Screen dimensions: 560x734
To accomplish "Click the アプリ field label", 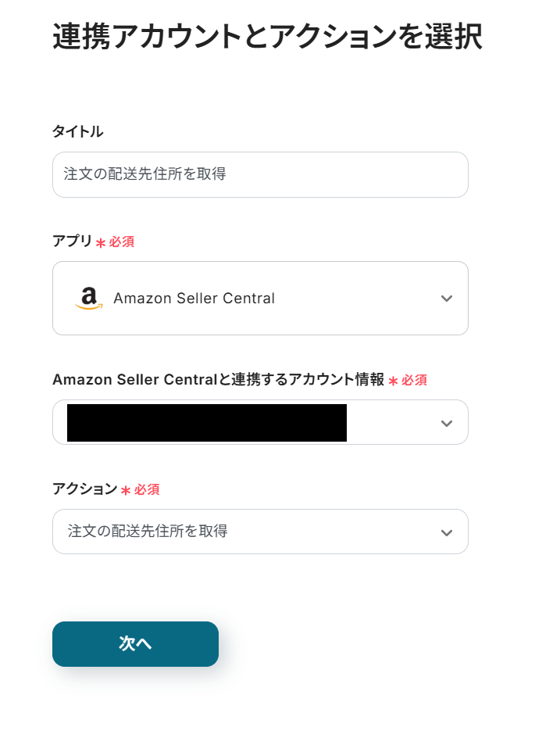I will [x=72, y=242].
